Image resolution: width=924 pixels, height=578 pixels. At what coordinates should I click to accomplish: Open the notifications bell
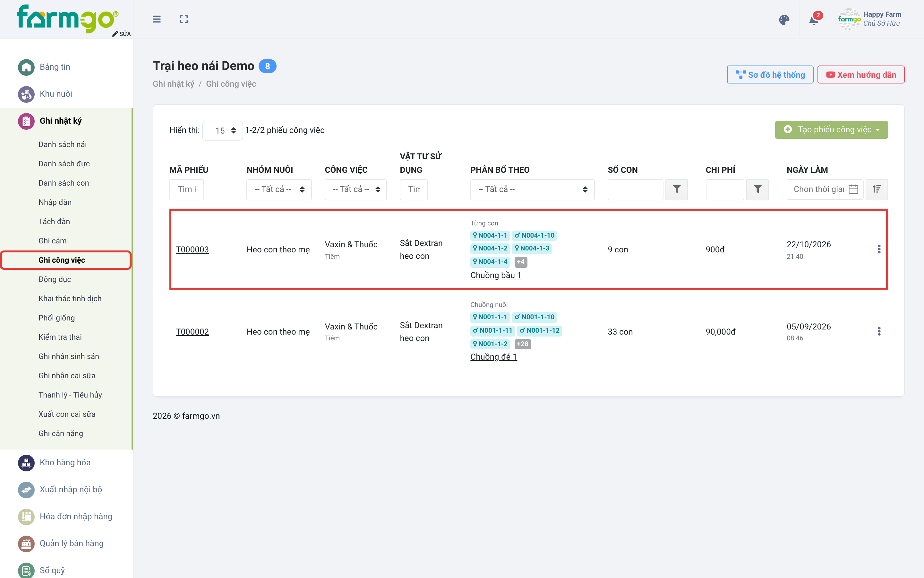pyautogui.click(x=814, y=20)
